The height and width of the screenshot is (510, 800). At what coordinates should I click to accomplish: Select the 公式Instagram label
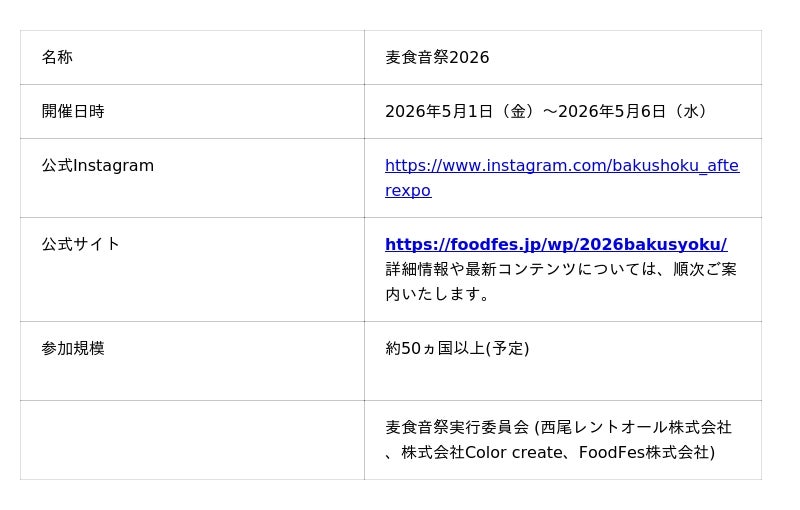point(97,166)
